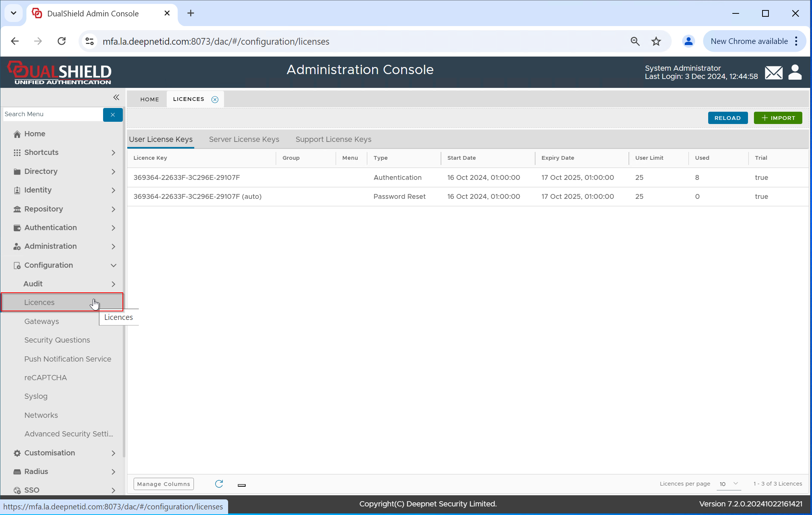The height and width of the screenshot is (515, 812).
Task: Click the mail envelope icon in header
Action: tap(774, 73)
